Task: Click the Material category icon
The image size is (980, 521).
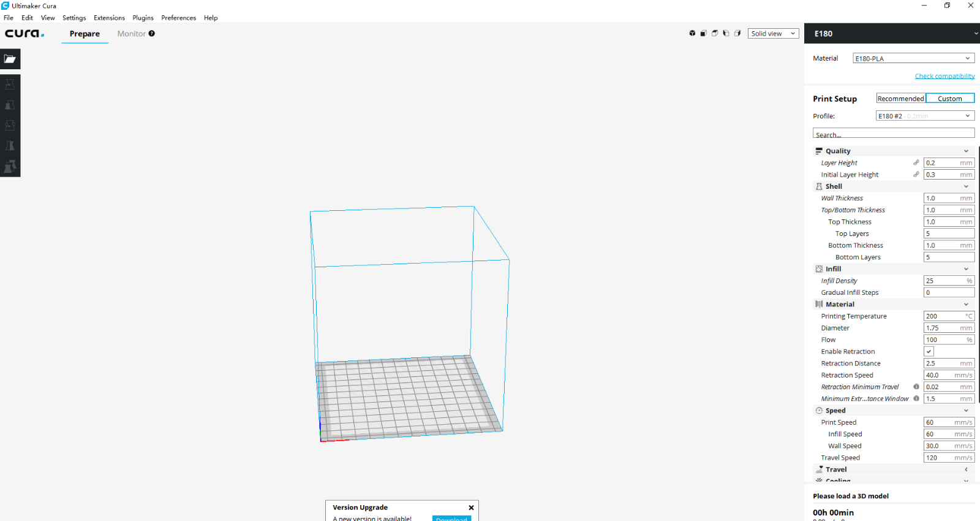Action: pyautogui.click(x=819, y=304)
